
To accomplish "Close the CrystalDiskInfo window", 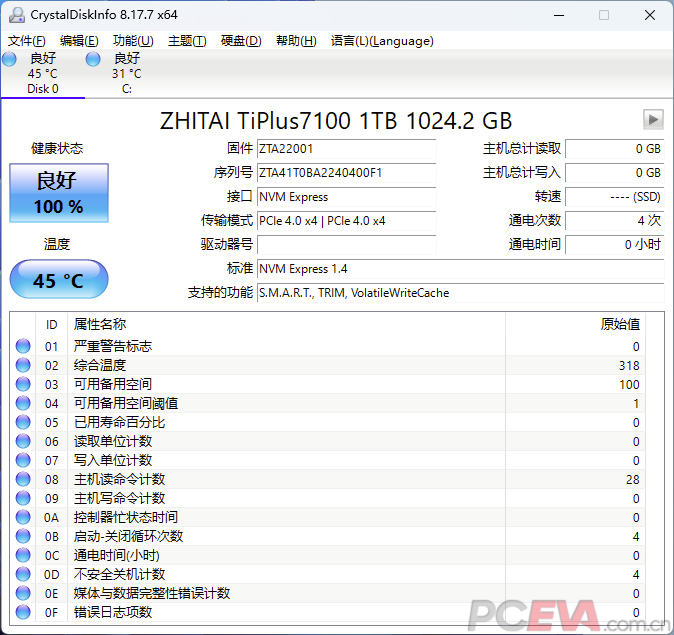I will [x=650, y=15].
